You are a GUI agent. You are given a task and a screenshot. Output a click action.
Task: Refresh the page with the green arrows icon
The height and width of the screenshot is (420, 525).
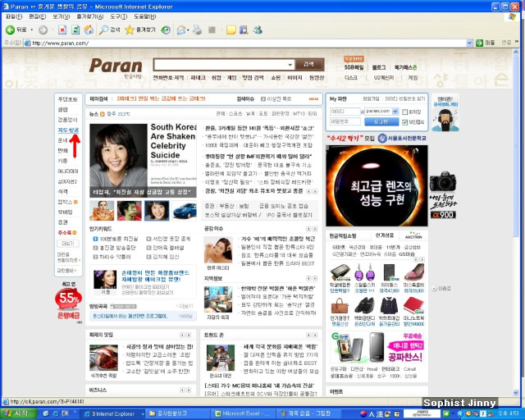coord(75,30)
